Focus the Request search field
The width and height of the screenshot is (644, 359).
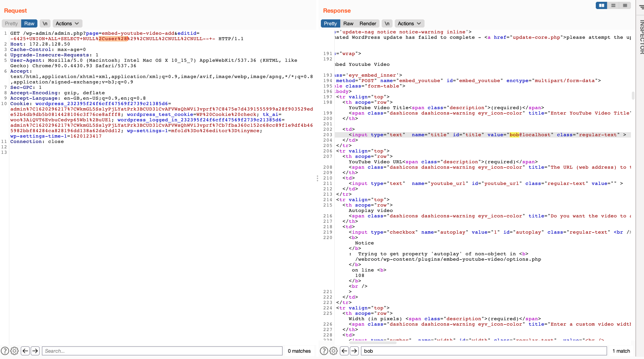[x=162, y=351]
